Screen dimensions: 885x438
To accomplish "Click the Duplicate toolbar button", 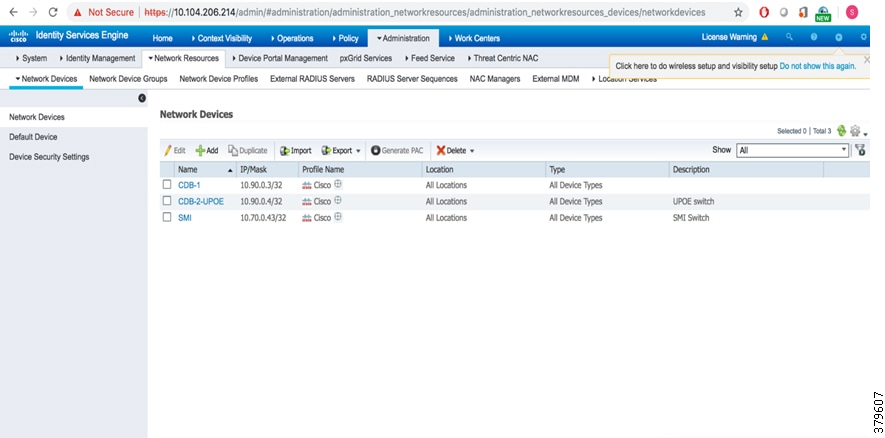I will [248, 151].
